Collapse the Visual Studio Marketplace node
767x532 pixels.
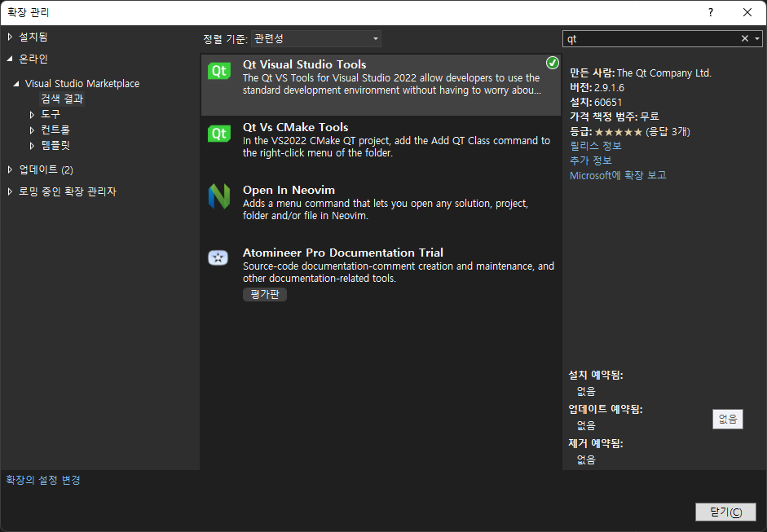(x=16, y=84)
